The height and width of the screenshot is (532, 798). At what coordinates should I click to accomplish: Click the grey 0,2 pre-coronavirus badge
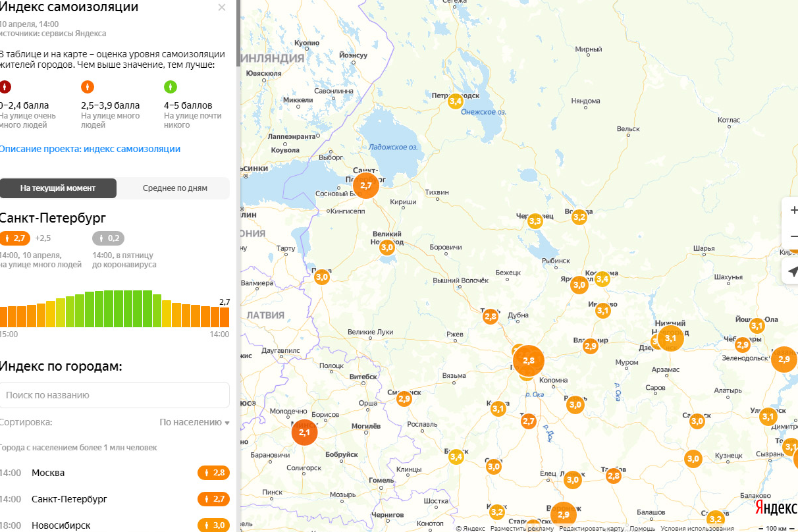108,238
